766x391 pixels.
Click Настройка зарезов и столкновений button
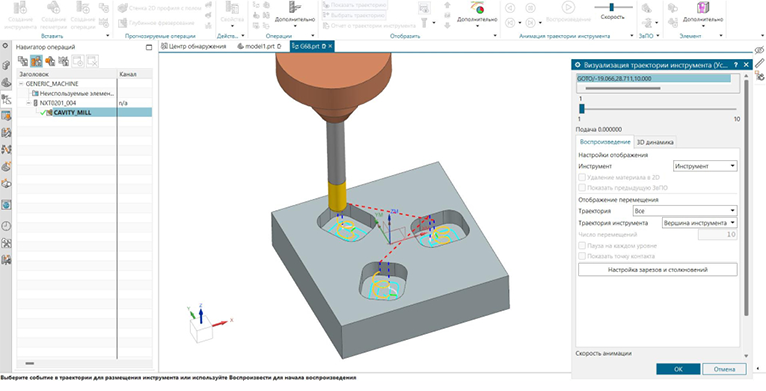658,269
